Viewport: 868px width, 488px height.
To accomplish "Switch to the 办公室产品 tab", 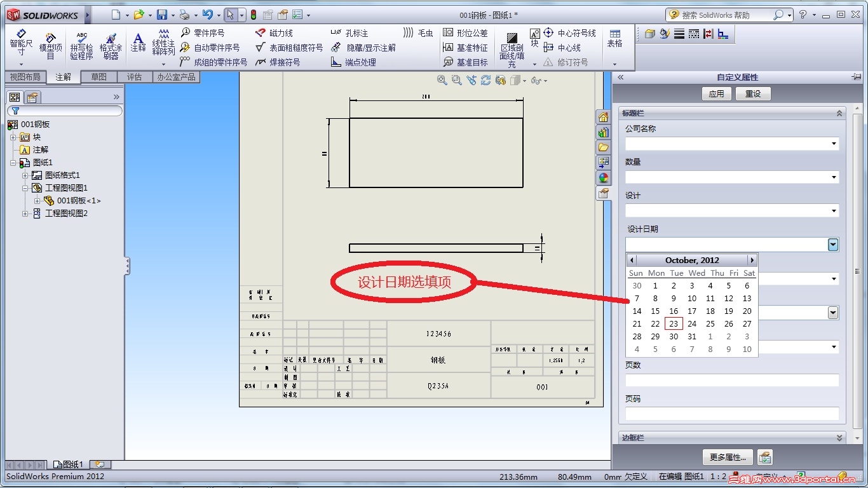I will 177,77.
